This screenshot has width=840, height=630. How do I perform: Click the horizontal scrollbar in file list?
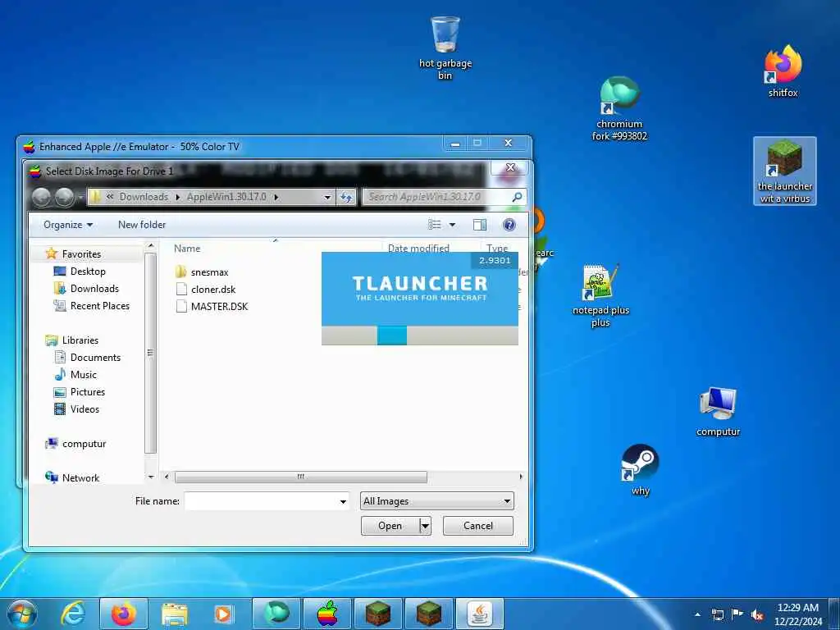point(300,477)
